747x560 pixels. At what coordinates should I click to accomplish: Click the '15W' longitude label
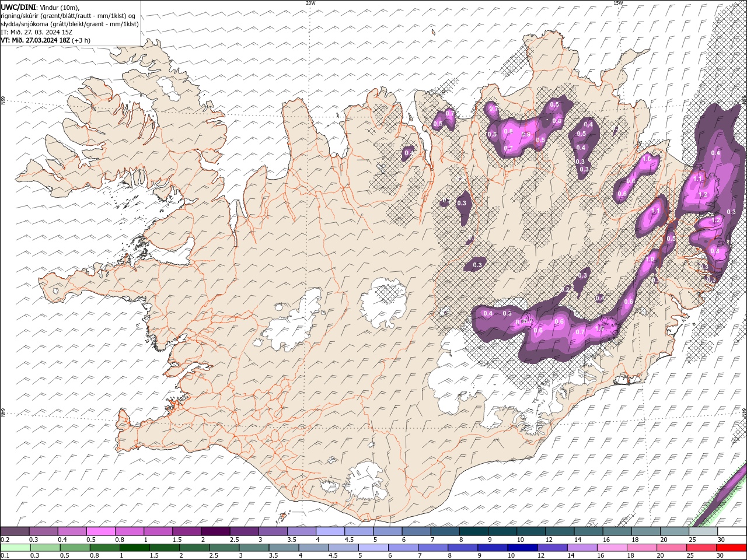618,3
